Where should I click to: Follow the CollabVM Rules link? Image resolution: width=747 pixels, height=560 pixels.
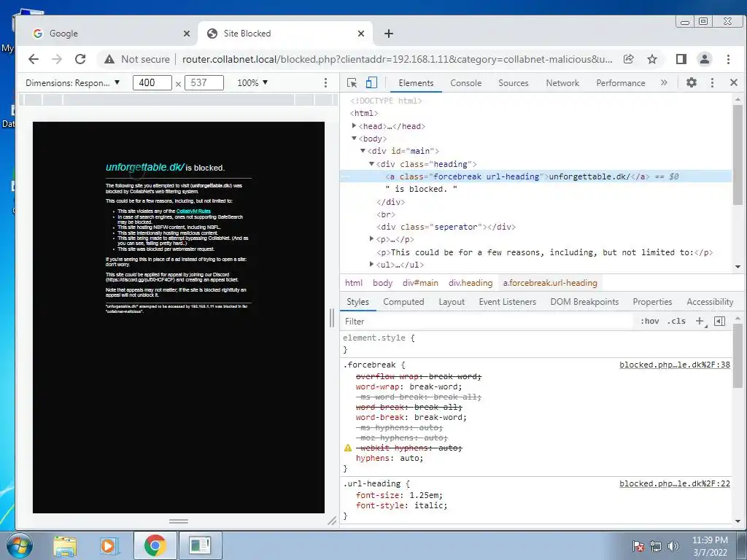pyautogui.click(x=193, y=211)
